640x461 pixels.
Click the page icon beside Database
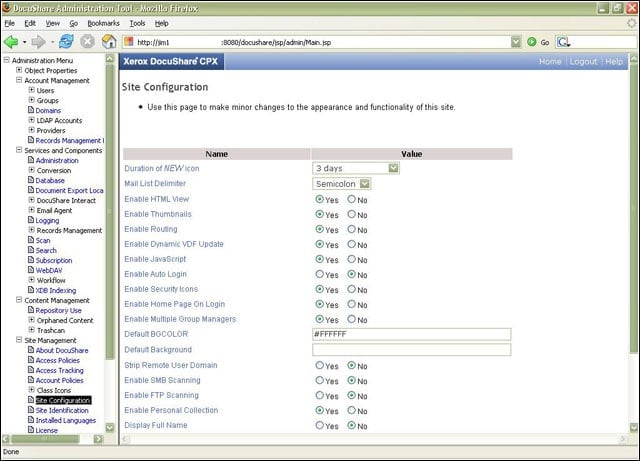31,180
